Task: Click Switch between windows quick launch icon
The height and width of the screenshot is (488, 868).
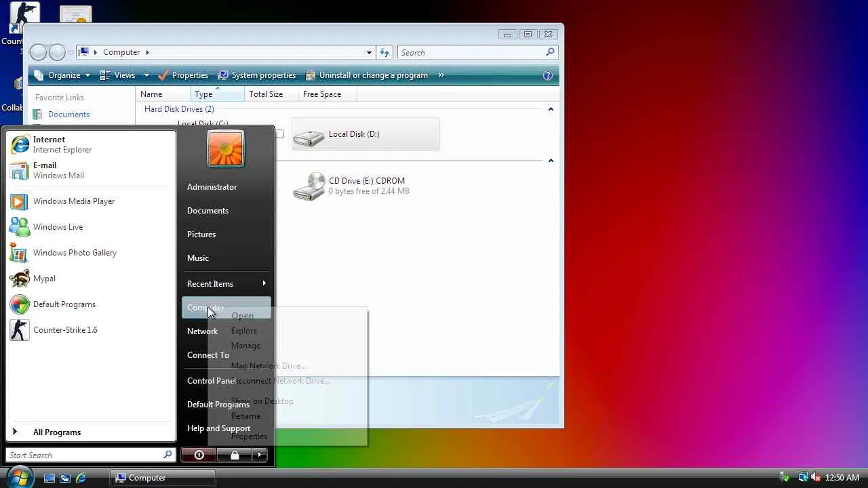Action: pos(65,478)
